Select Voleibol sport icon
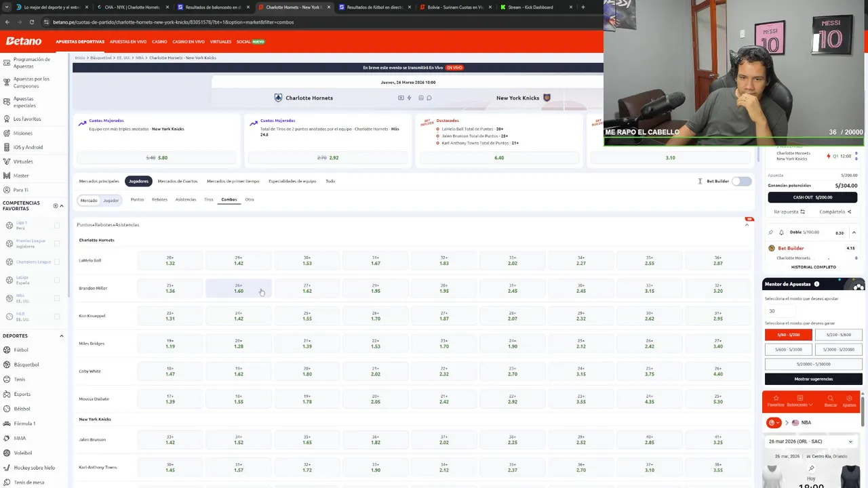868x488 pixels. click(x=7, y=453)
